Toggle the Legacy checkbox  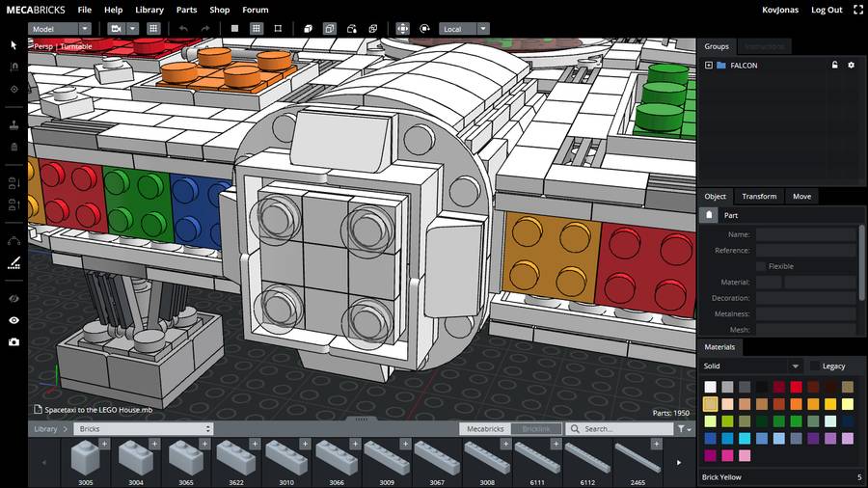pos(814,366)
